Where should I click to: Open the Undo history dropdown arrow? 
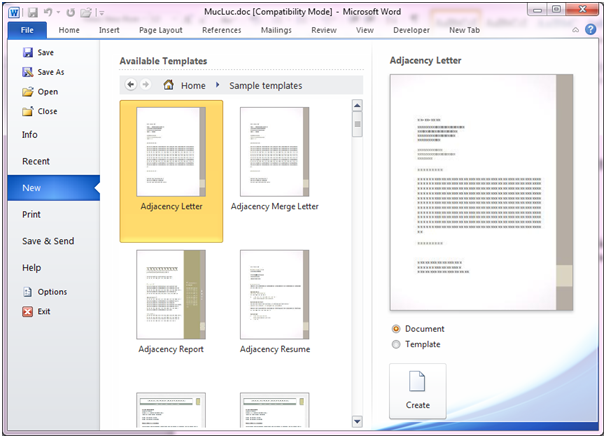[58, 12]
